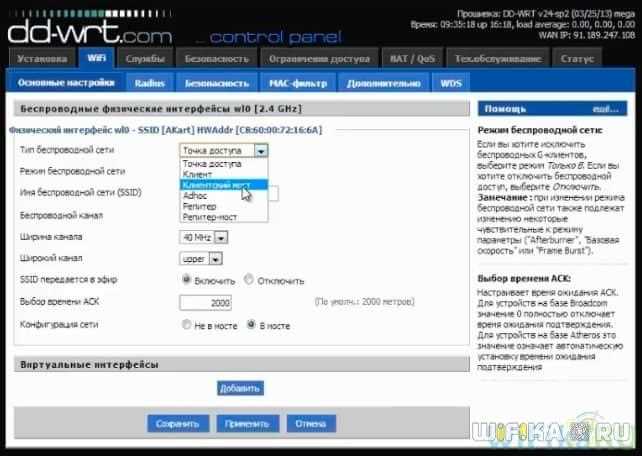This screenshot has height=456, width=642.
Task: Open the Дополнительно sub-tab
Action: 383,83
